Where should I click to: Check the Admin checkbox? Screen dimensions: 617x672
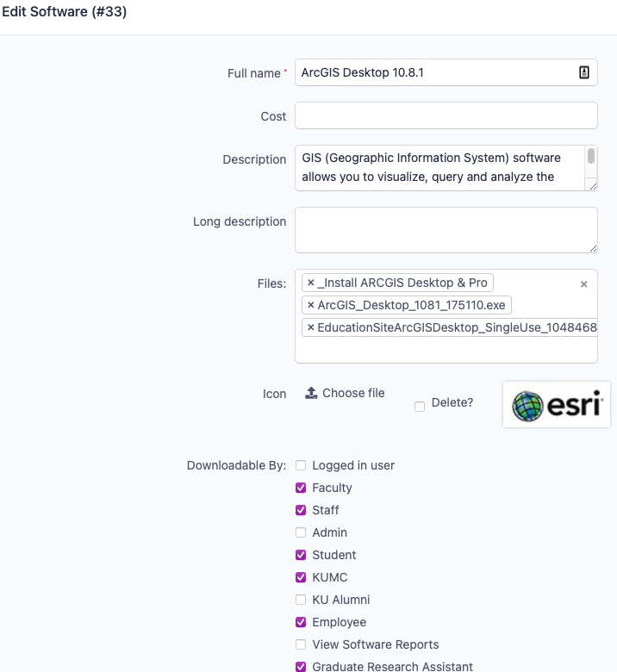click(x=301, y=532)
